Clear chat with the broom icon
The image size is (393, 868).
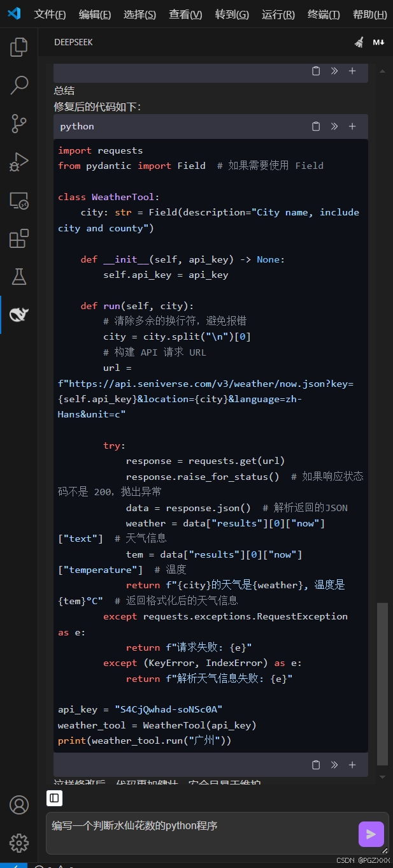point(359,42)
